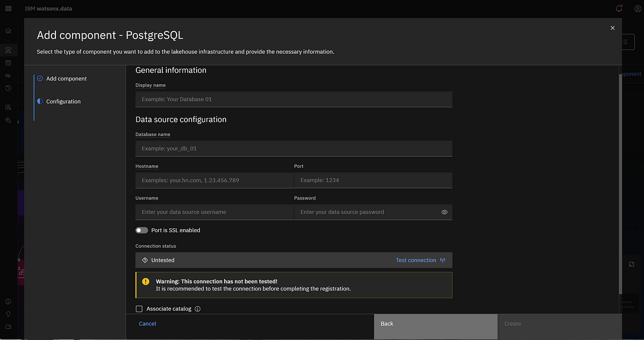Screen dimensions: 644x340
Task: Click the IBM watsonx.data header title
Action: 49,8
